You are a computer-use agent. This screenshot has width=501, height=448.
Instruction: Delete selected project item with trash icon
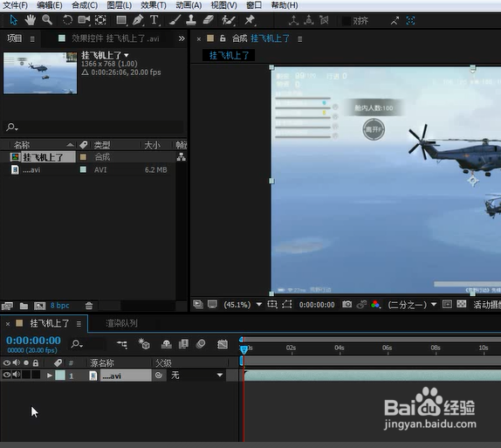tap(89, 306)
